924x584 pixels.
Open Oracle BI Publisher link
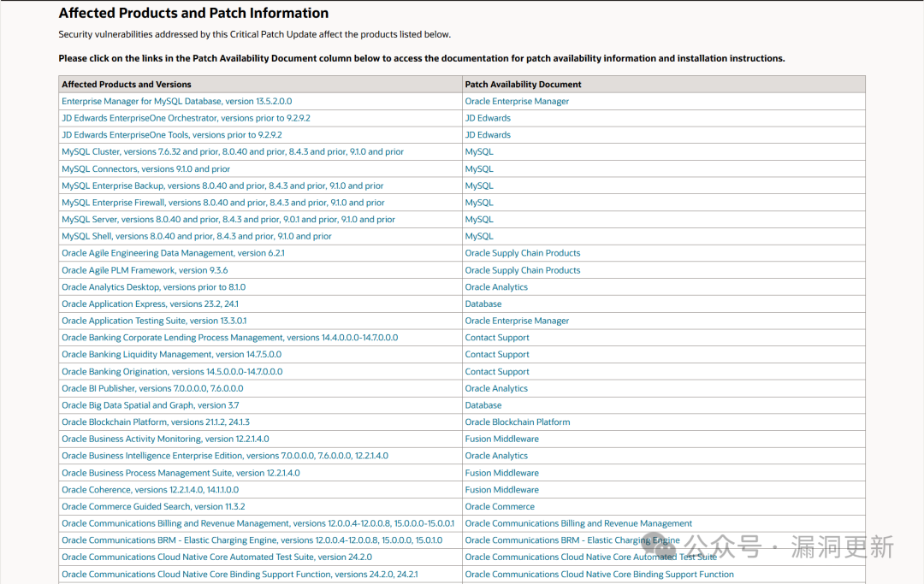(x=152, y=388)
